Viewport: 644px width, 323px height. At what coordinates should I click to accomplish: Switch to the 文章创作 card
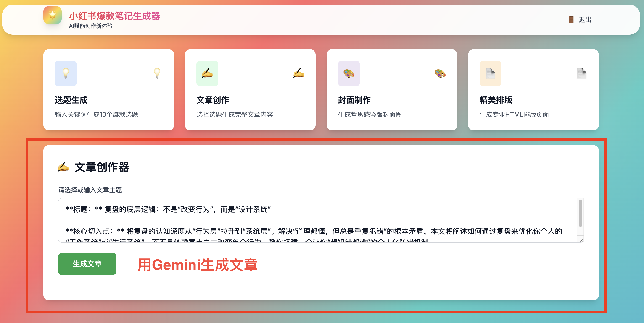pyautogui.click(x=250, y=90)
